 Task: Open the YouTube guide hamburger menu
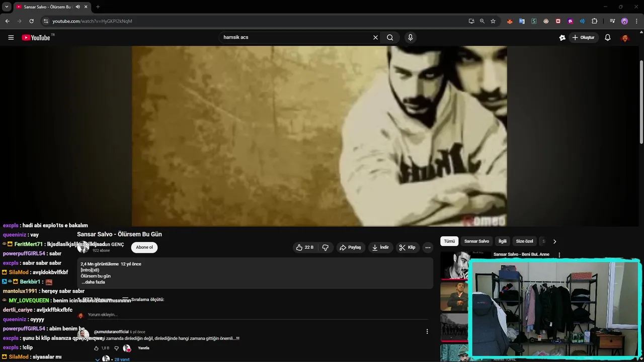point(11,37)
